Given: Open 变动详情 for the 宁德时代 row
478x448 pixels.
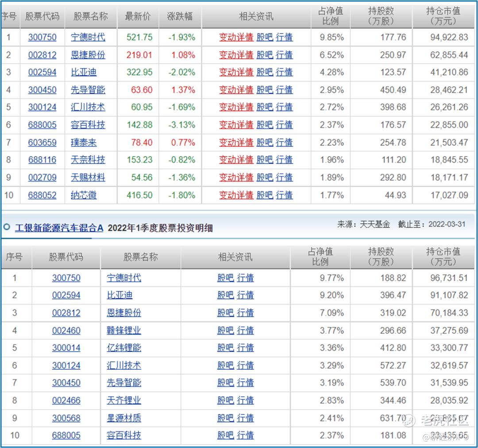Looking at the screenshot, I should pyautogui.click(x=236, y=38).
